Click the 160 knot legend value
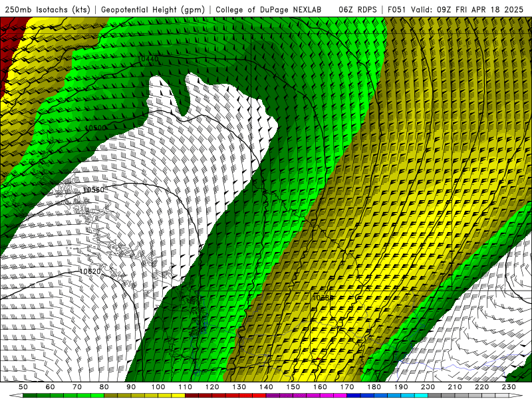Viewport: 532px width, 399px height. tap(320, 387)
